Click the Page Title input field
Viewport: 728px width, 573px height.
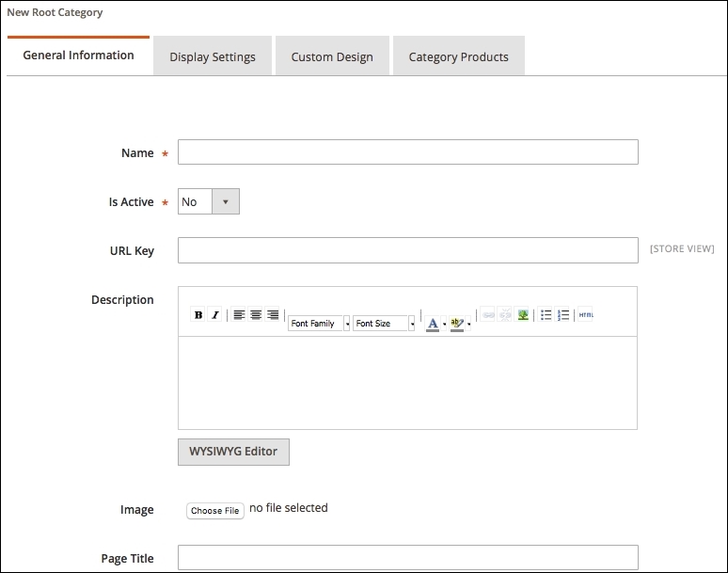coord(408,557)
